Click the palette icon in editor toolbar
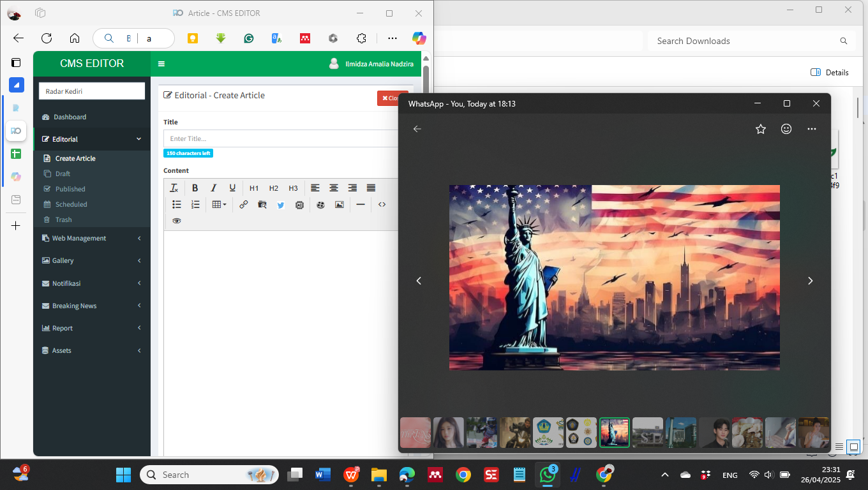The width and height of the screenshot is (868, 490). click(320, 205)
